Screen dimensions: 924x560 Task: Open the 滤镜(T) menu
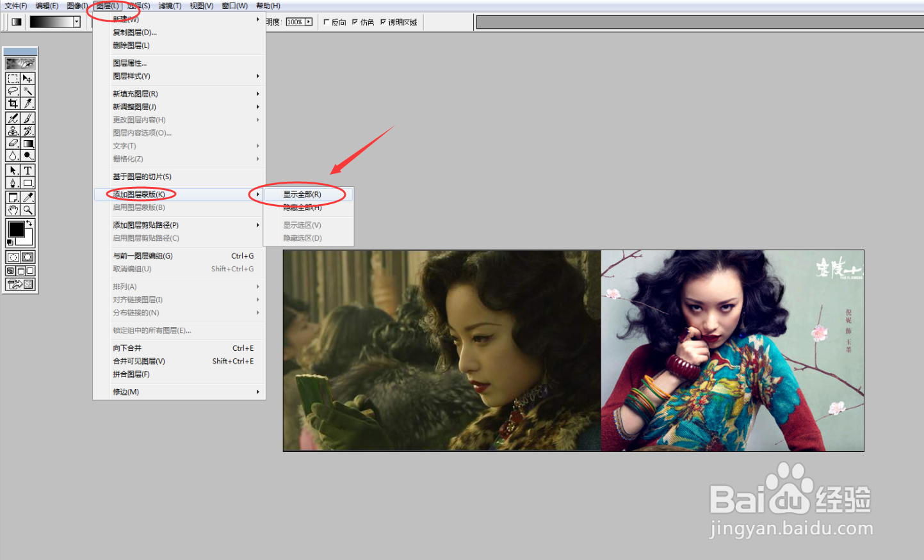pyautogui.click(x=170, y=6)
